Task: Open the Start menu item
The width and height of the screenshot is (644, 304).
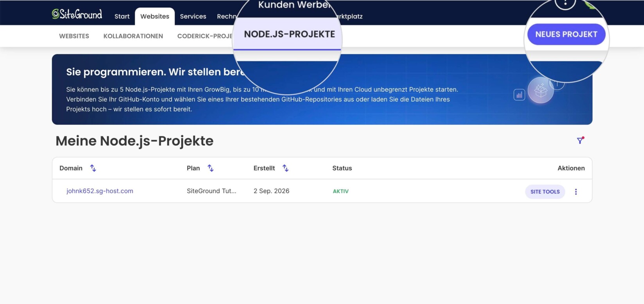Action: 122,16
